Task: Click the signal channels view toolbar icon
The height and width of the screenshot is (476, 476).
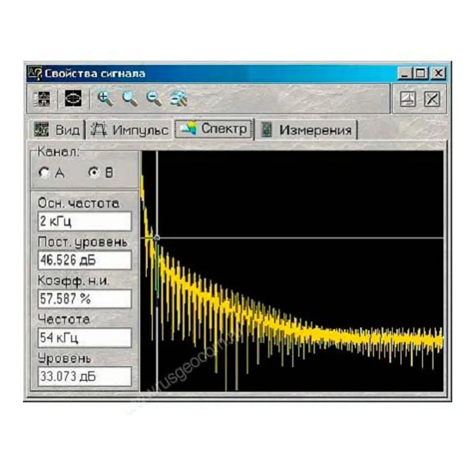Action: click(42, 98)
